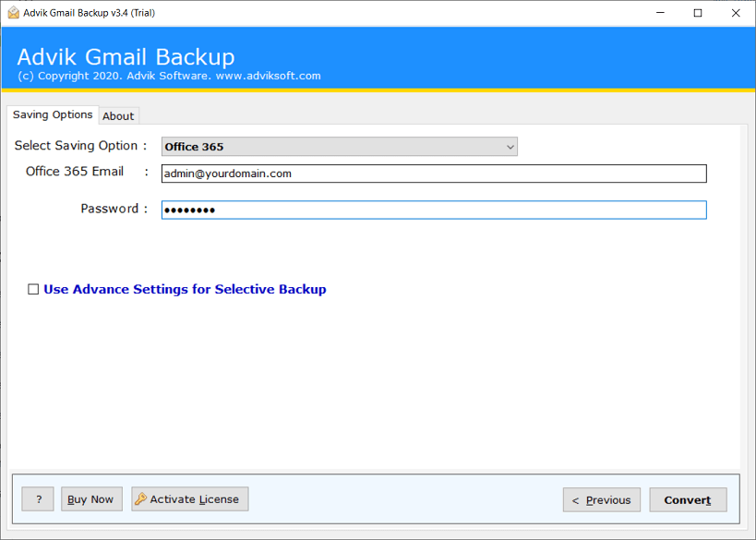
Task: Switch to the About tab
Action: 118,116
